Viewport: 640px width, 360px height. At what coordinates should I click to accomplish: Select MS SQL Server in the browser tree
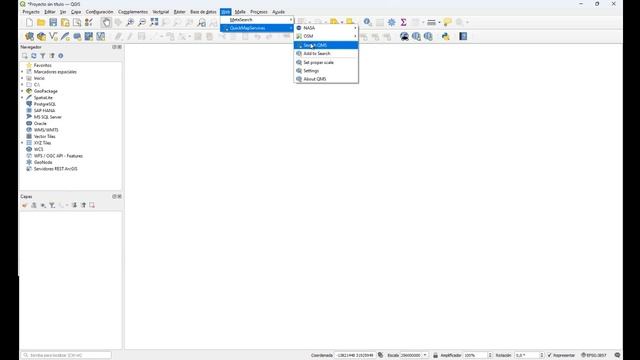coord(48,117)
